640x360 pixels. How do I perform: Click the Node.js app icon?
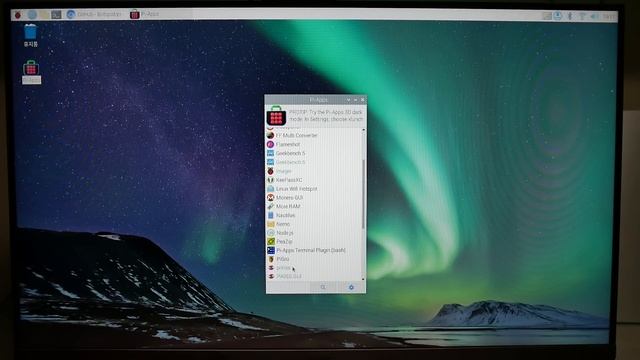click(x=270, y=233)
